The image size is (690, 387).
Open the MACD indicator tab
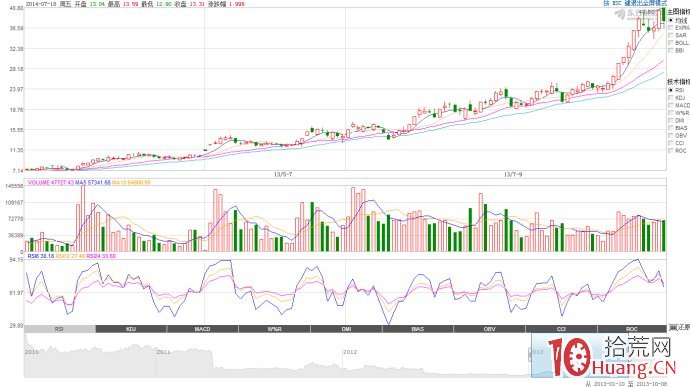(x=203, y=329)
